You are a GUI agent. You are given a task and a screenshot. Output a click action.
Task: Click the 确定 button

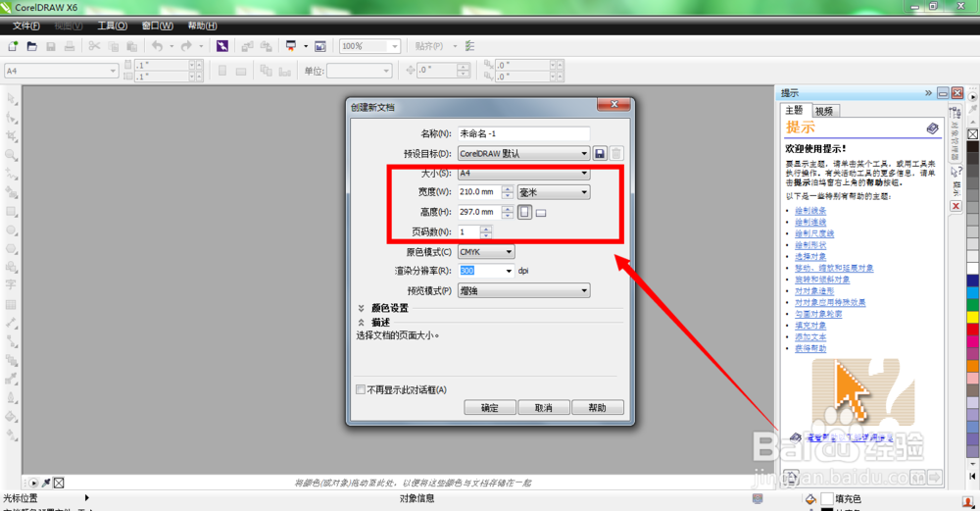pyautogui.click(x=490, y=407)
